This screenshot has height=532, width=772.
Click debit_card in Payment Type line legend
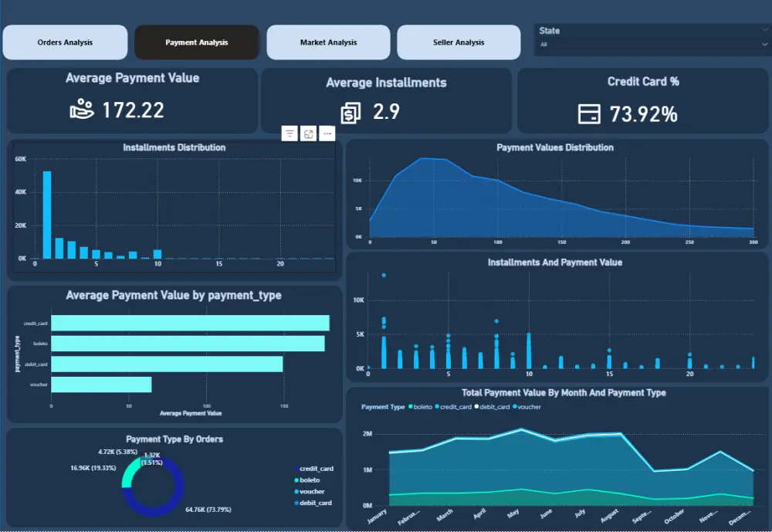pyautogui.click(x=493, y=407)
